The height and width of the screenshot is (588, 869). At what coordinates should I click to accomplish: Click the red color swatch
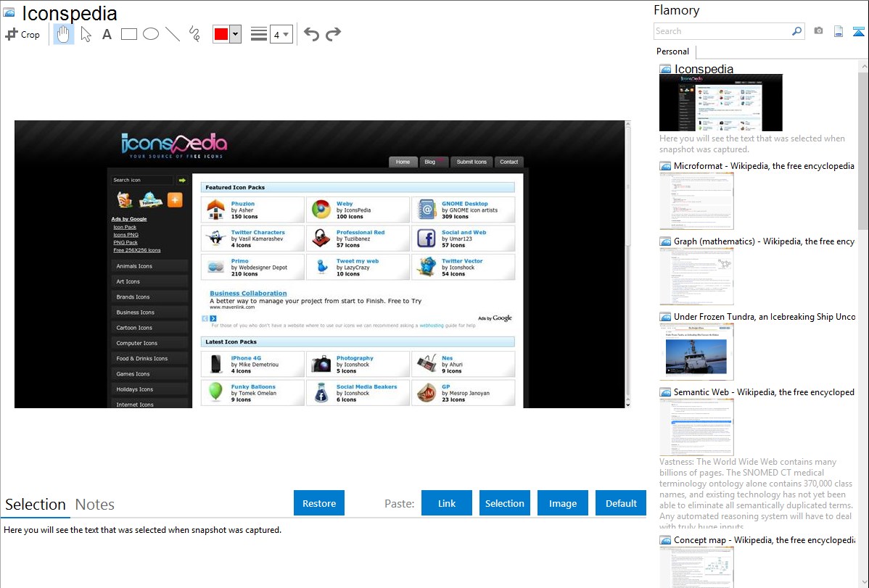[221, 34]
